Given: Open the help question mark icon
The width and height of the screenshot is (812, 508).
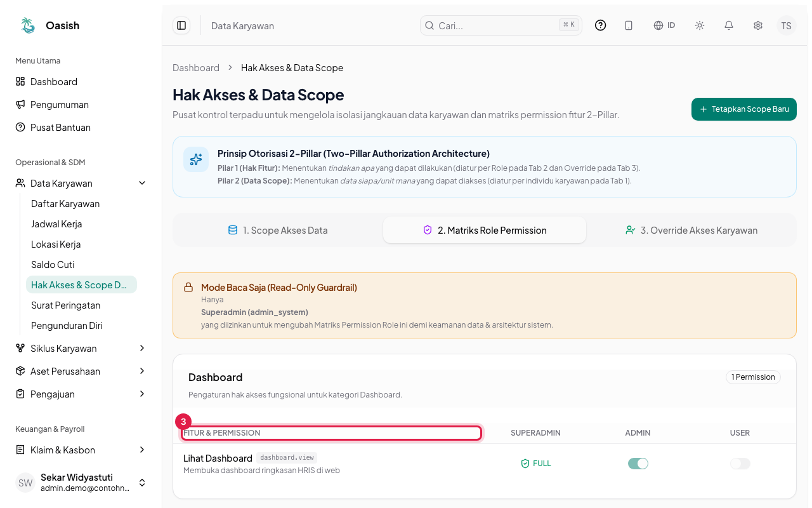Looking at the screenshot, I should 600,25.
